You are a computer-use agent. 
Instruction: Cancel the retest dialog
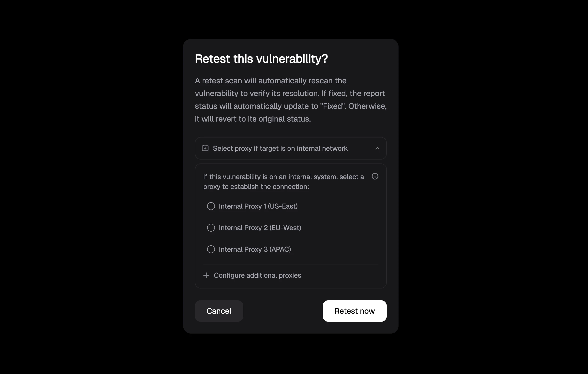(x=219, y=311)
